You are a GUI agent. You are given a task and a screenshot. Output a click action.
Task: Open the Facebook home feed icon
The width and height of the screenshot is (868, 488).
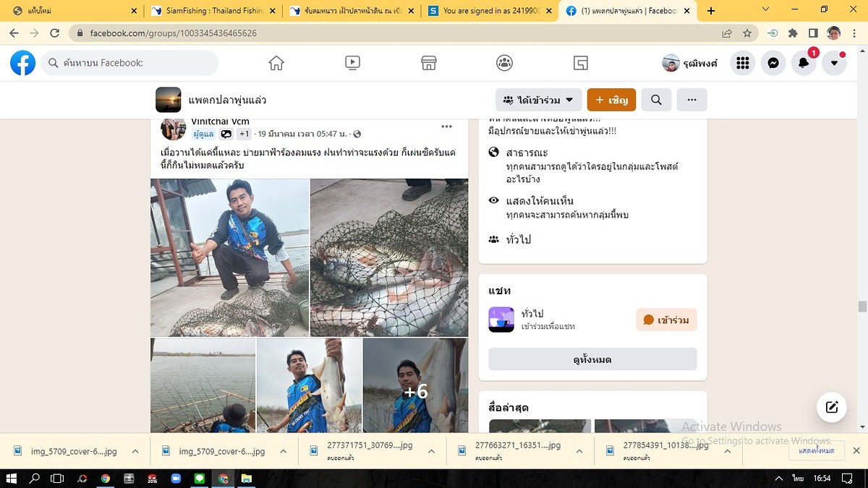276,63
